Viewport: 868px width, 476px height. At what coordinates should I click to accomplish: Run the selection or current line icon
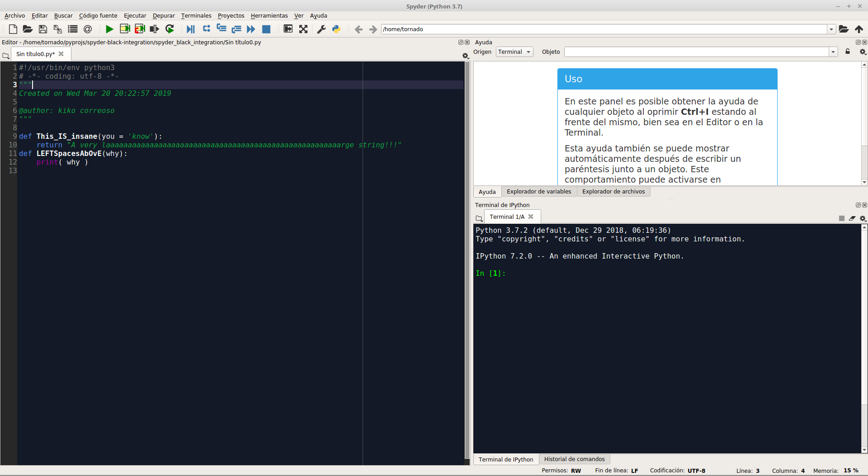[155, 29]
